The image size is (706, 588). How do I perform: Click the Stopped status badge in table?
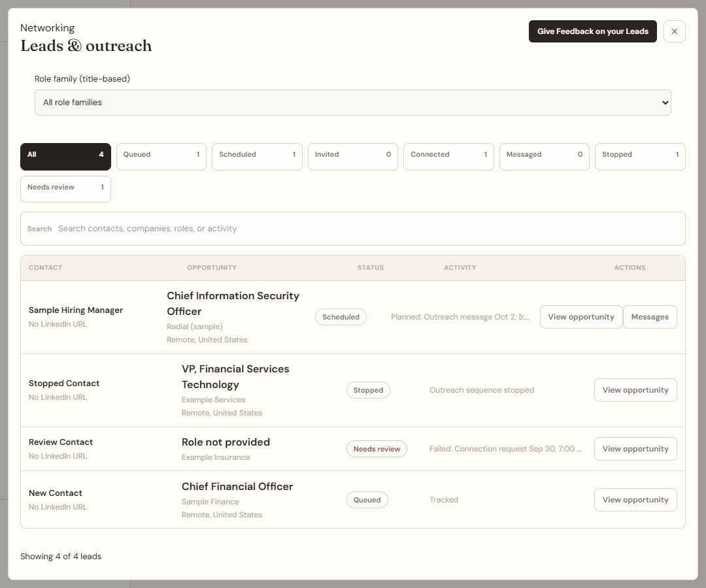(x=368, y=390)
